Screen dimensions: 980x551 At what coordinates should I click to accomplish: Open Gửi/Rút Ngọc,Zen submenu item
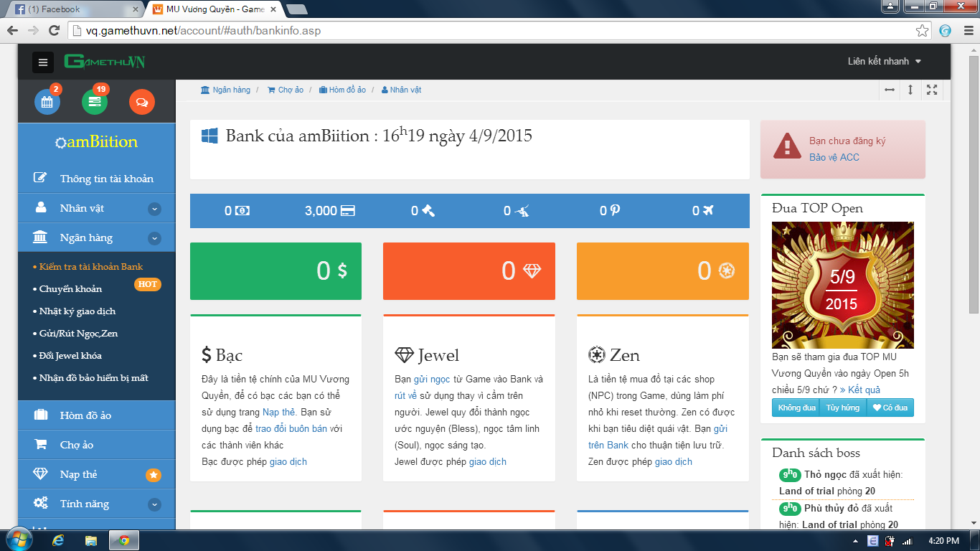click(x=78, y=334)
